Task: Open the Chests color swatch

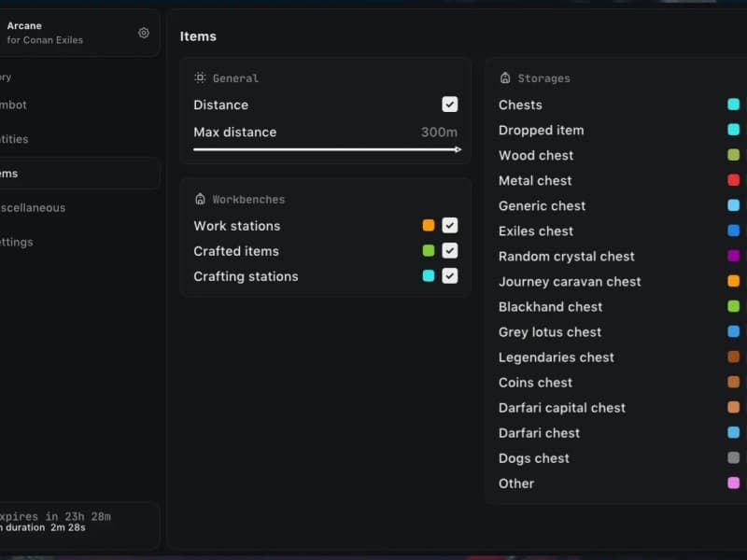Action: coord(733,105)
